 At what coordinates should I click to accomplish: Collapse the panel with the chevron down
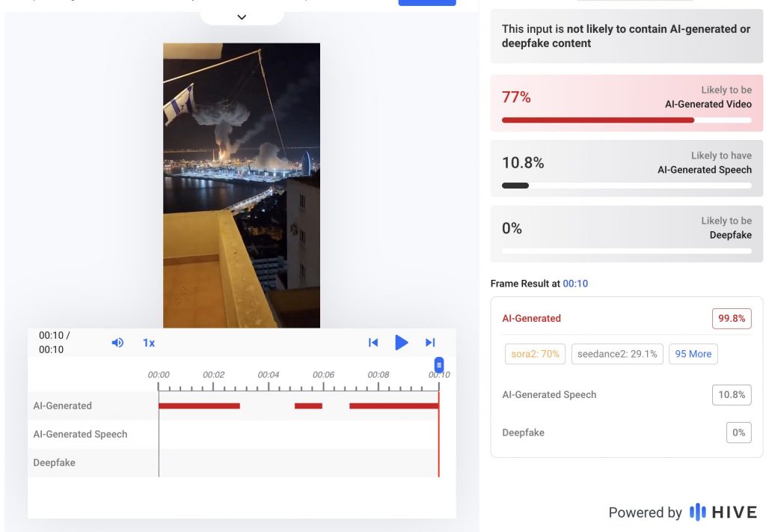coord(242,16)
